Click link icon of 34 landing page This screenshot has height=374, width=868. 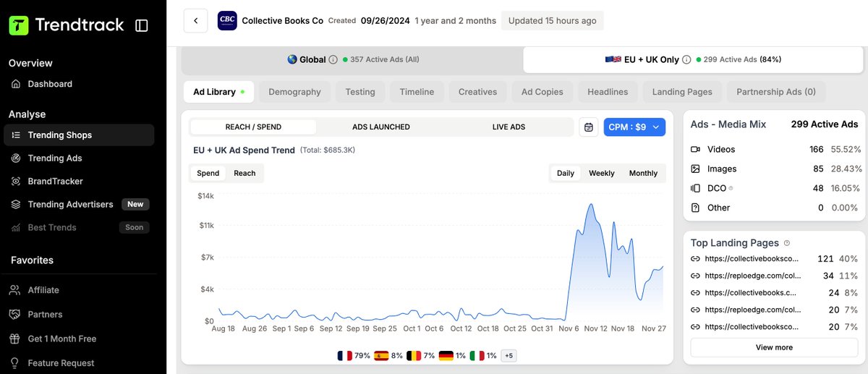click(x=695, y=276)
